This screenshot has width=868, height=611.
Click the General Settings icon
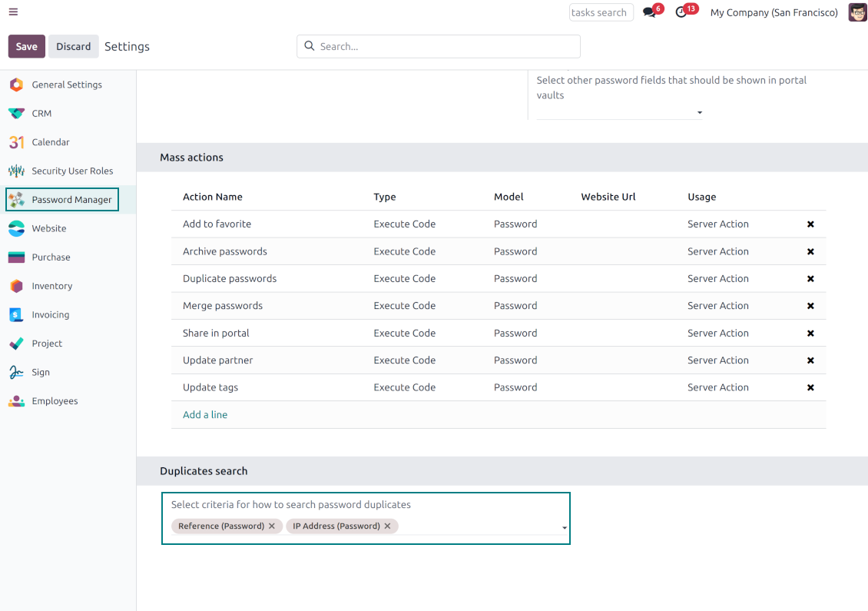17,85
